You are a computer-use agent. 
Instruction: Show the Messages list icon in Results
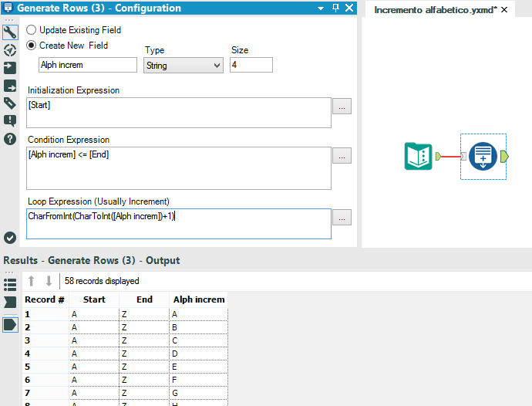click(x=10, y=284)
